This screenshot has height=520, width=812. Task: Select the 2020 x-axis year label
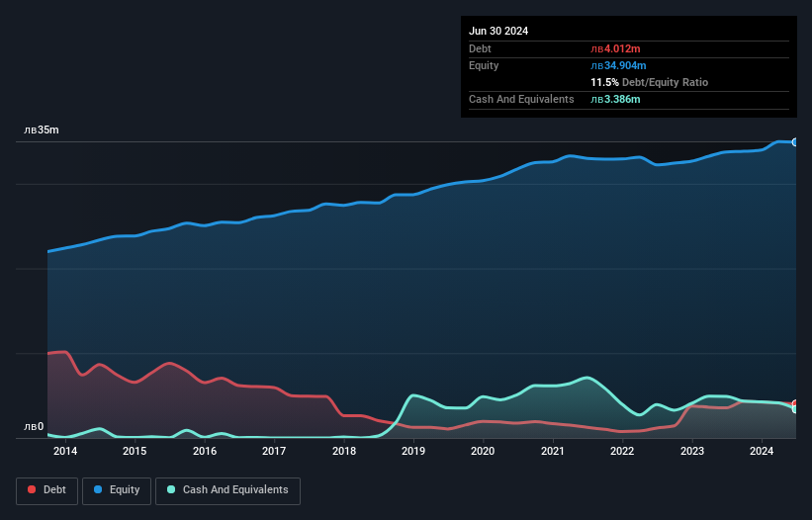tap(483, 451)
